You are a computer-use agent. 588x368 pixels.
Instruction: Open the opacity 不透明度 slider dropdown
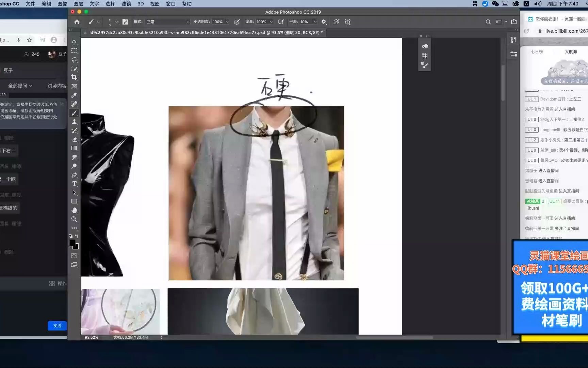click(227, 22)
